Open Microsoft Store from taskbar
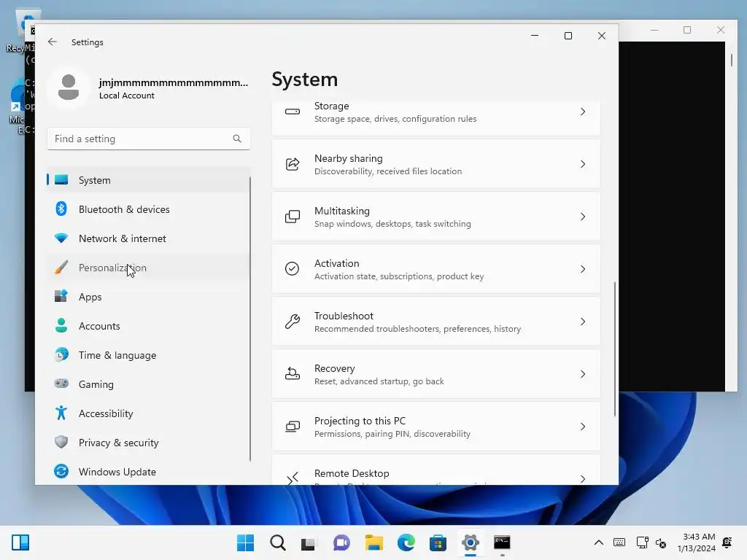Image resolution: width=747 pixels, height=560 pixels. 438,542
